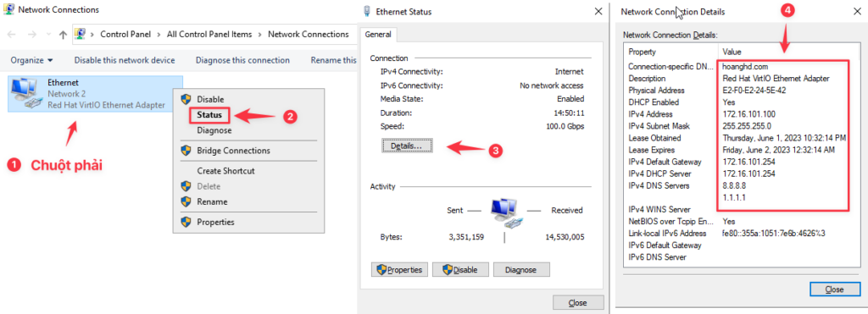Image resolution: width=868 pixels, height=314 pixels.
Task: Click the Ethernet Status title bar icon
Action: coord(366,11)
